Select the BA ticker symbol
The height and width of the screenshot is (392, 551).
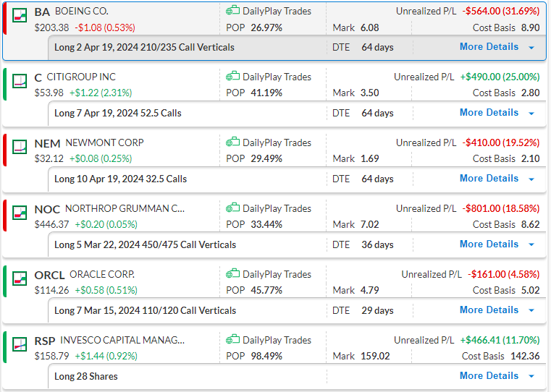42,12
